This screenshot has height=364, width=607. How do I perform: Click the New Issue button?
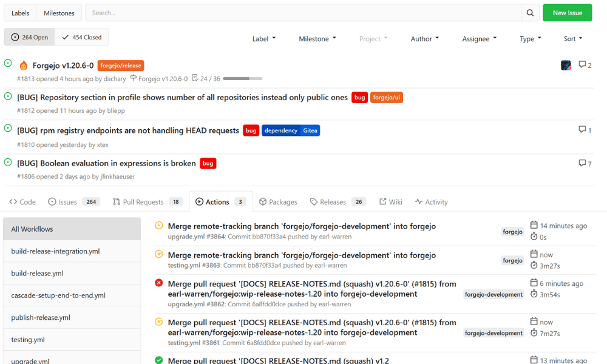567,13
